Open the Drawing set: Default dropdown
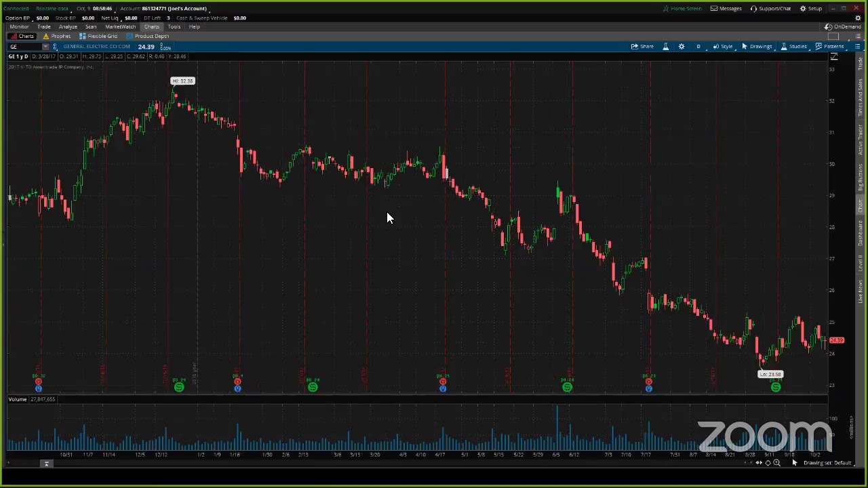The width and height of the screenshot is (868, 488). 827,463
